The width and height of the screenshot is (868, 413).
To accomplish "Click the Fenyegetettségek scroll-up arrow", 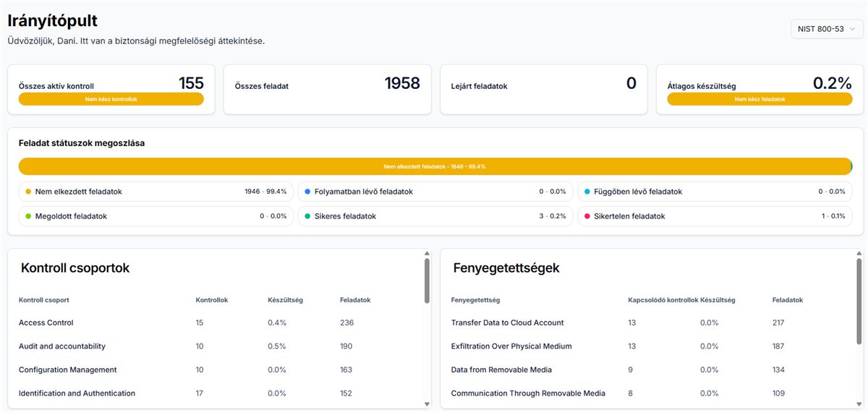I will (x=859, y=254).
